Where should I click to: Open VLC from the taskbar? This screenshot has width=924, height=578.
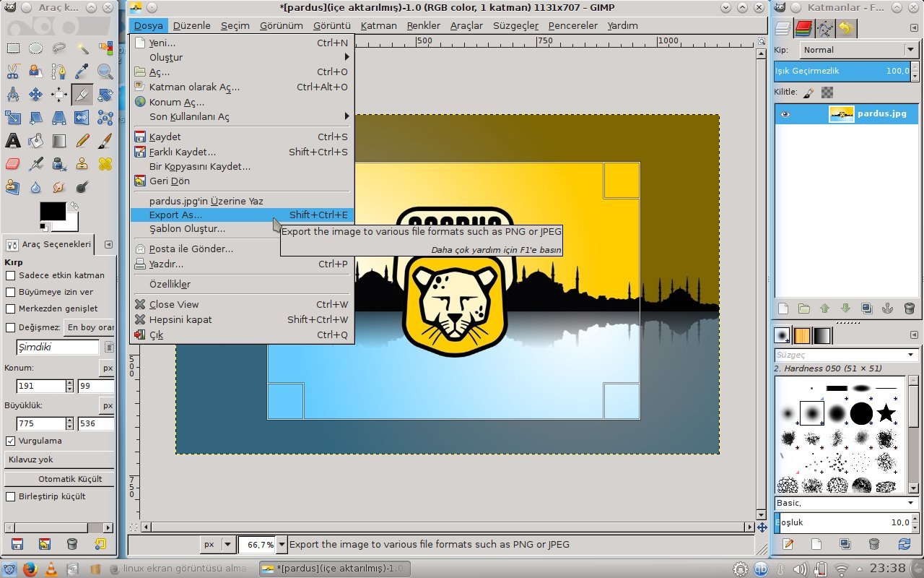tap(51, 569)
